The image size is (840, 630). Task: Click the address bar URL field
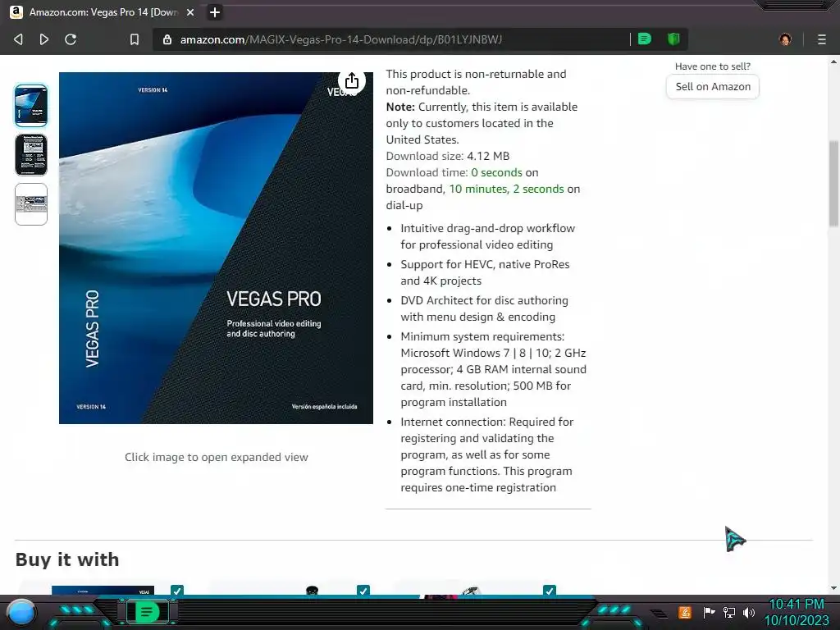[396, 39]
